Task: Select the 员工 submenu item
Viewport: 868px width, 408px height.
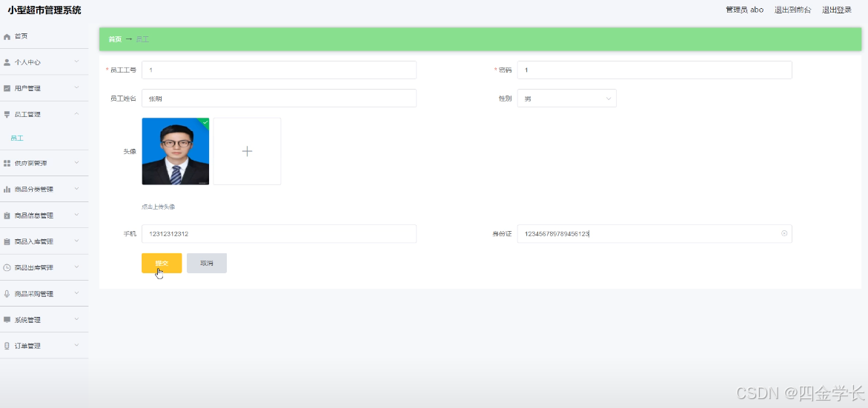Action: (x=44, y=138)
